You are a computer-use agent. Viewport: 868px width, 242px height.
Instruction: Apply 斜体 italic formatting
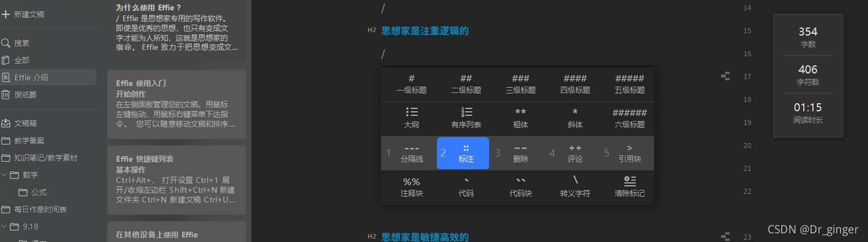(x=575, y=119)
